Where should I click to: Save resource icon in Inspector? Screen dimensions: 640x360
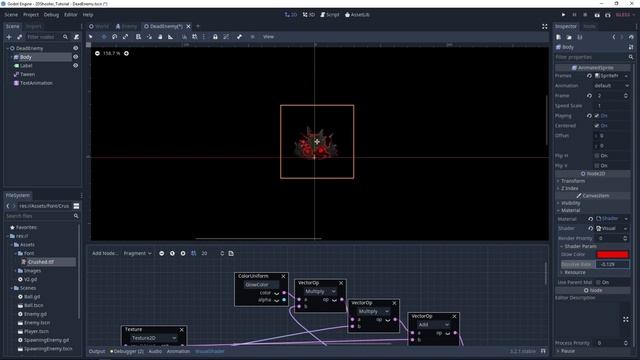580,37
